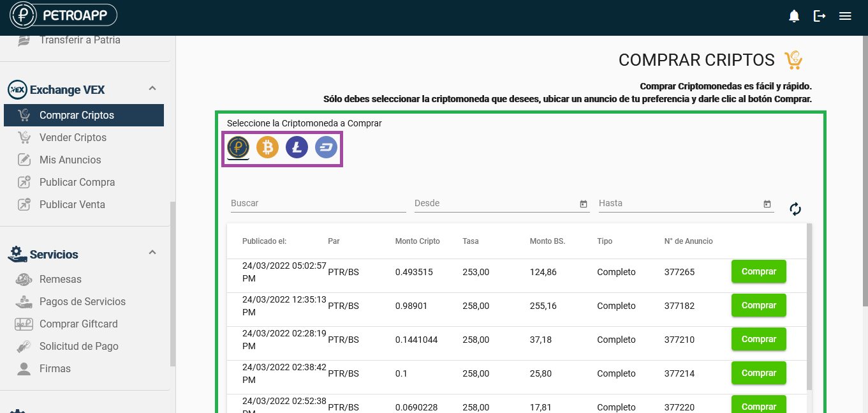
Task: Refresh the listings with reload icon
Action: click(795, 209)
